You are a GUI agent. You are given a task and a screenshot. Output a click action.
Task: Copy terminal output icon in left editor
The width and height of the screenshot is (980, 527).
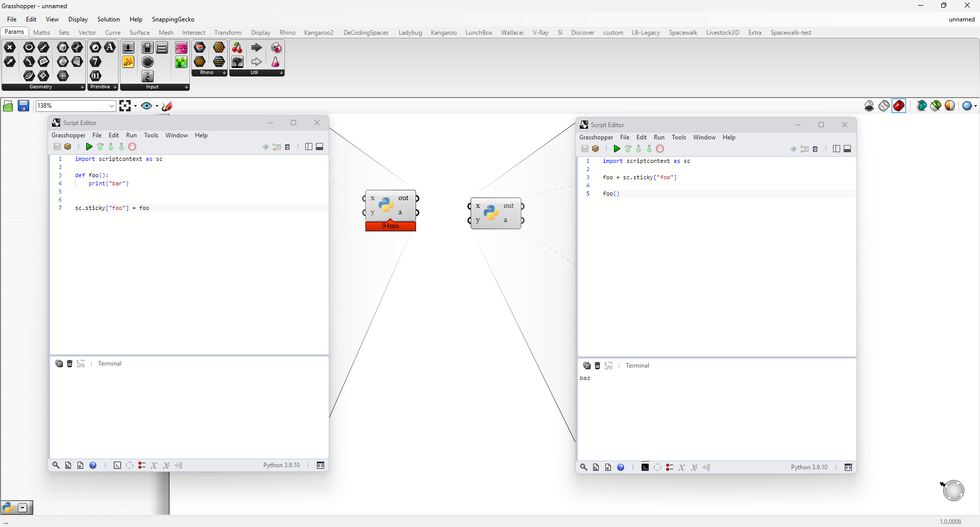pyautogui.click(x=59, y=364)
